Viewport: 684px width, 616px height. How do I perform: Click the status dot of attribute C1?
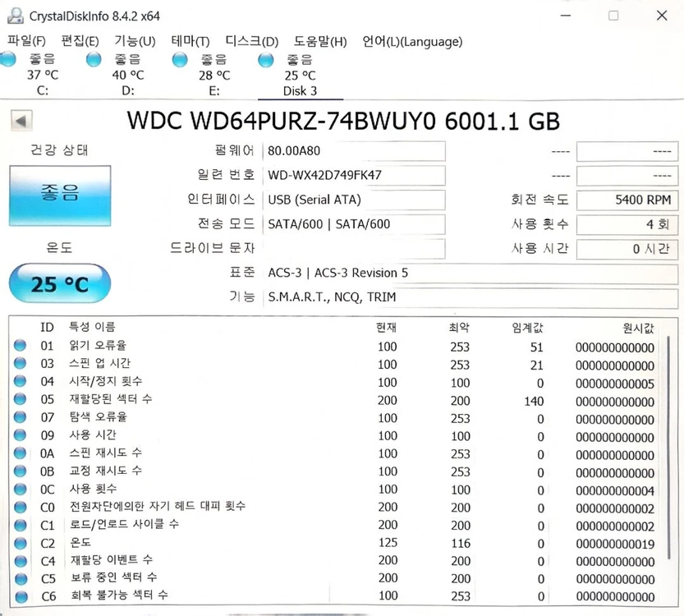click(20, 525)
